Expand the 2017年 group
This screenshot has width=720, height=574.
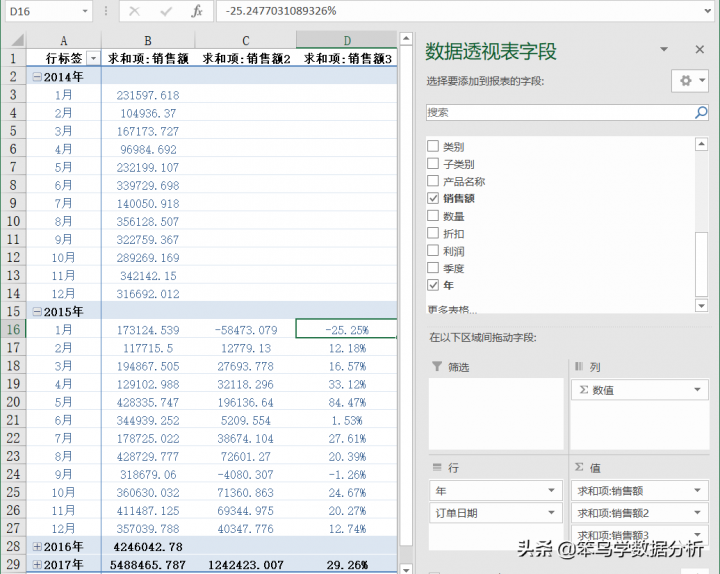[x=37, y=564]
